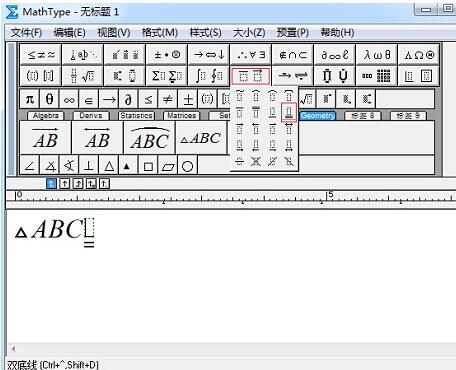Image resolution: width=456 pixels, height=370 pixels.
Task: Insert arc ABC expression
Action: (x=149, y=138)
